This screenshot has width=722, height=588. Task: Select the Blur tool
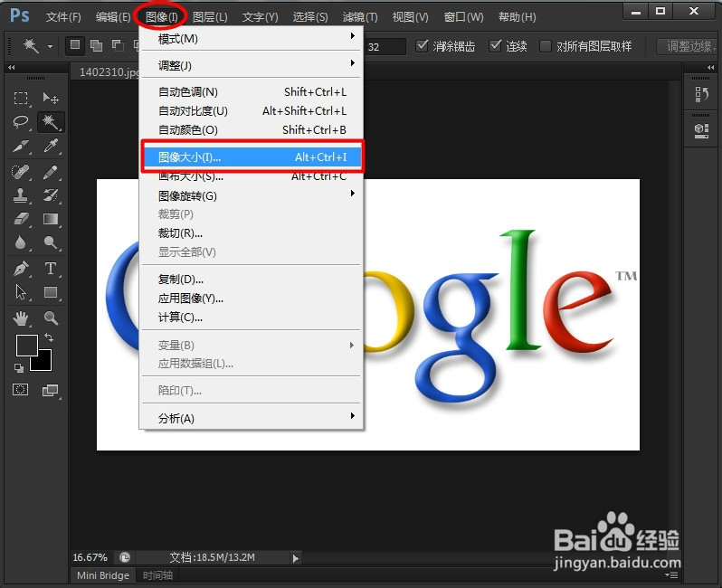point(21,242)
